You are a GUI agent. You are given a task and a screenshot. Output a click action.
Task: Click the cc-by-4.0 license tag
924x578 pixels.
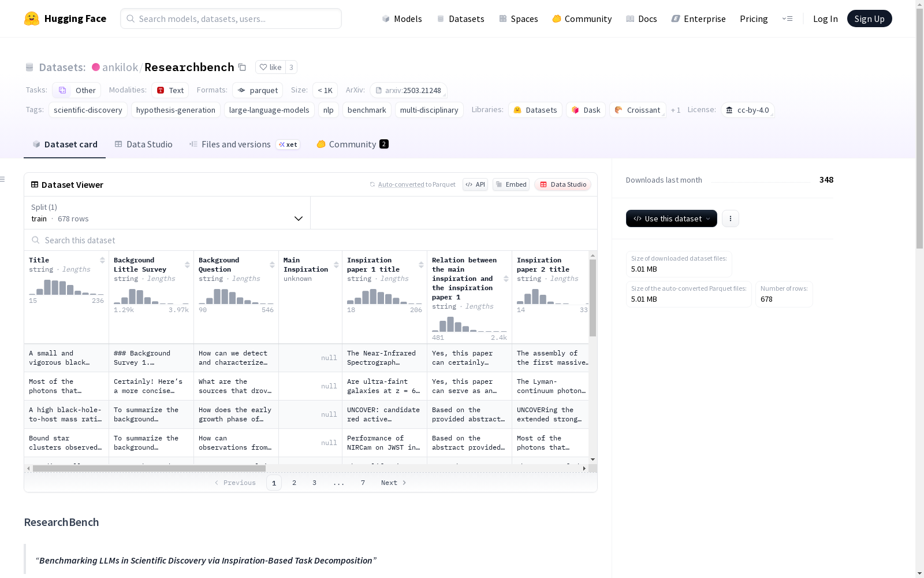[748, 110]
